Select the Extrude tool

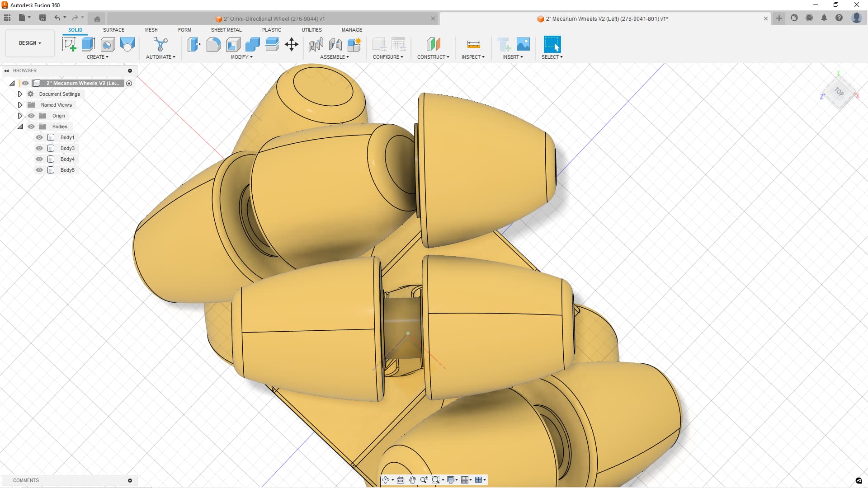click(x=88, y=44)
